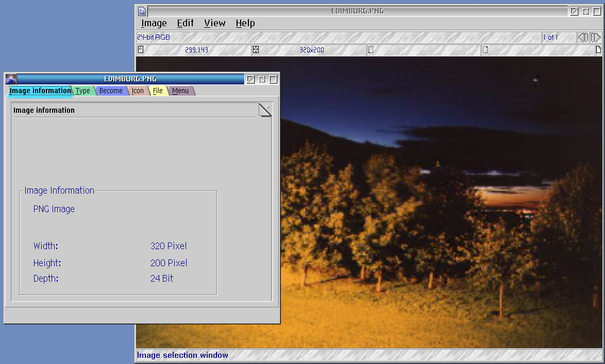Click the properties window title bar icon
This screenshot has width=605, height=364.
[11, 79]
